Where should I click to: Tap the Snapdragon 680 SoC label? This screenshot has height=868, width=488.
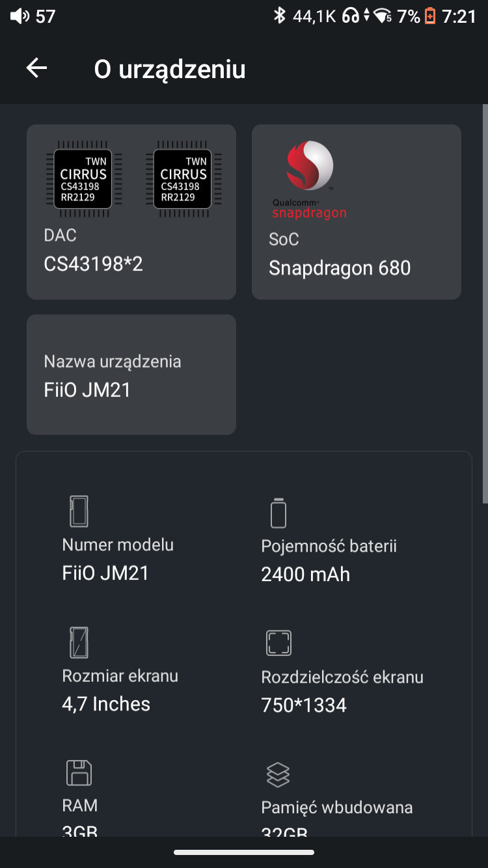tap(340, 267)
